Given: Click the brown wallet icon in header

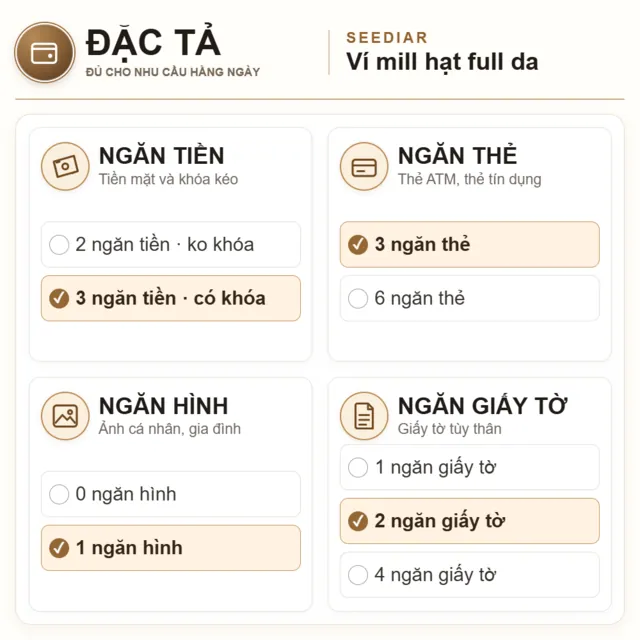Looking at the screenshot, I should click(44, 53).
